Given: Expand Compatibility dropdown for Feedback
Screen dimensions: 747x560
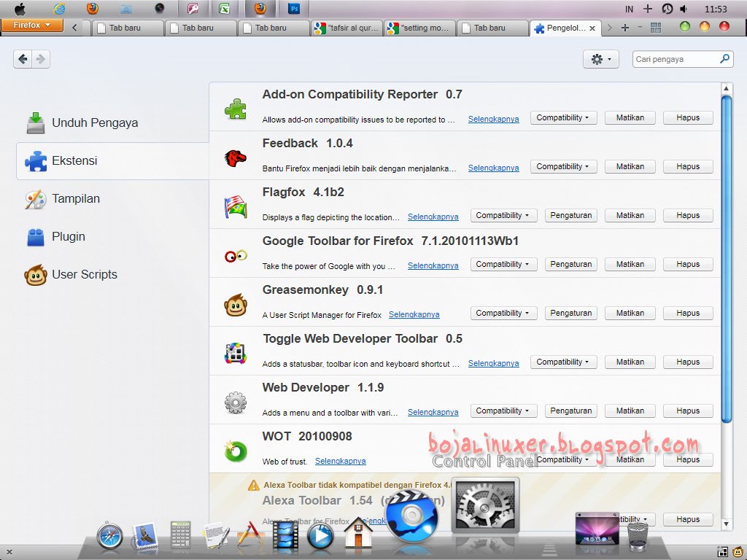Looking at the screenshot, I should coord(564,167).
